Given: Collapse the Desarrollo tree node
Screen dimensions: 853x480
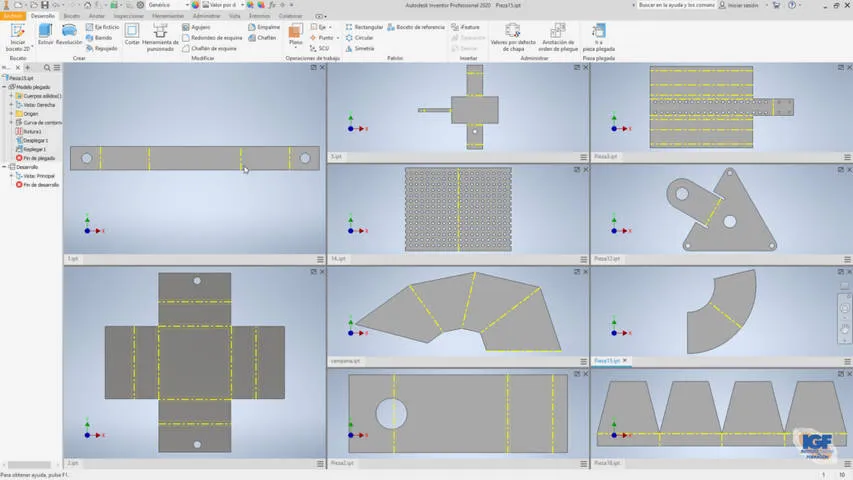Looking at the screenshot, I should click(x=4, y=167).
